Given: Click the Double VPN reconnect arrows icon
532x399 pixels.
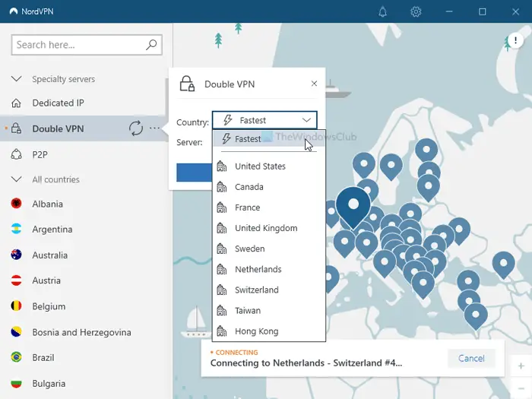Looking at the screenshot, I should 136,128.
